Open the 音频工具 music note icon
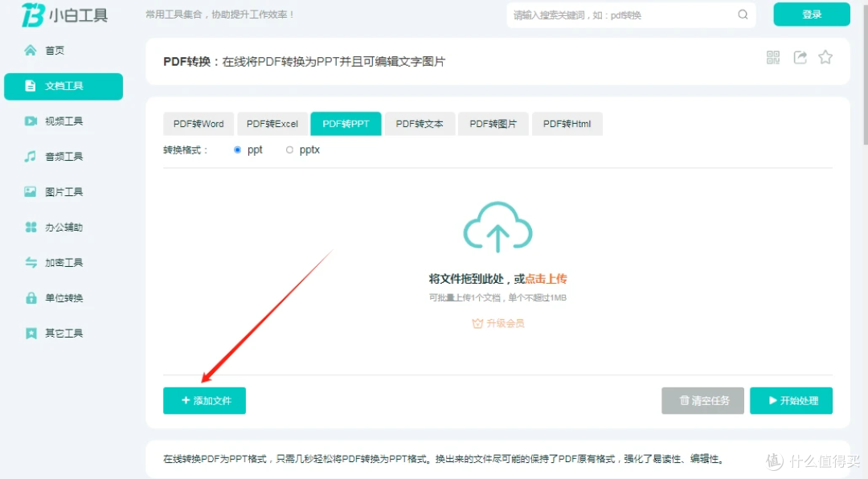Image resolution: width=868 pixels, height=479 pixels. [x=31, y=157]
